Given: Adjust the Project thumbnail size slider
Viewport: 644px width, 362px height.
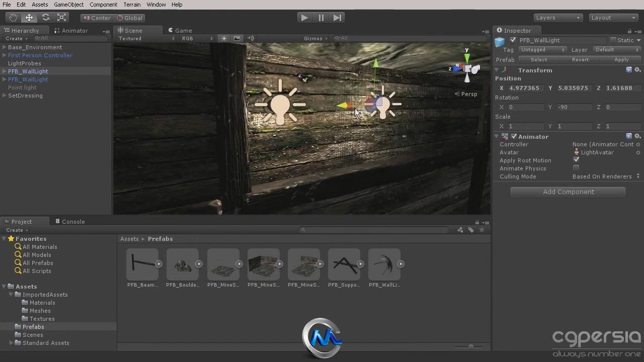Looking at the screenshot, I should (471, 347).
